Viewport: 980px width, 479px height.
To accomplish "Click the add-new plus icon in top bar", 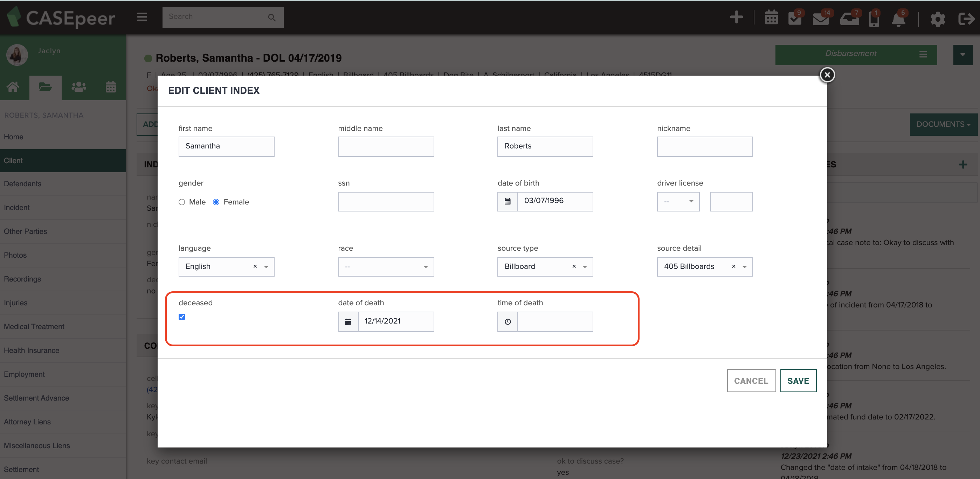I will point(737,17).
